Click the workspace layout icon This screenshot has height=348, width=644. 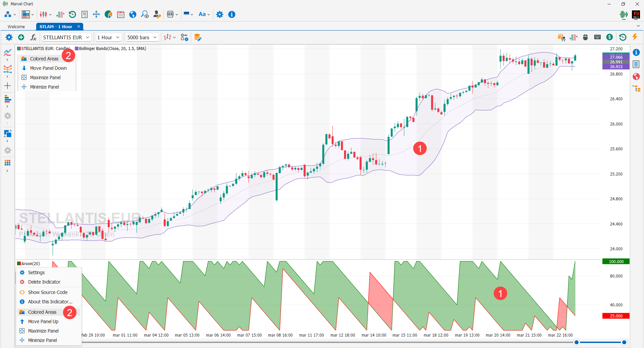click(25, 14)
